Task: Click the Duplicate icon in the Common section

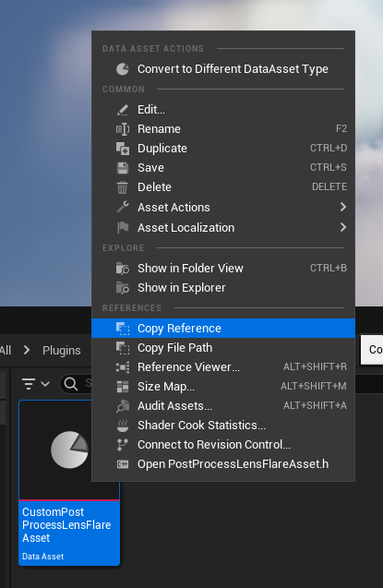Action: 123,149
